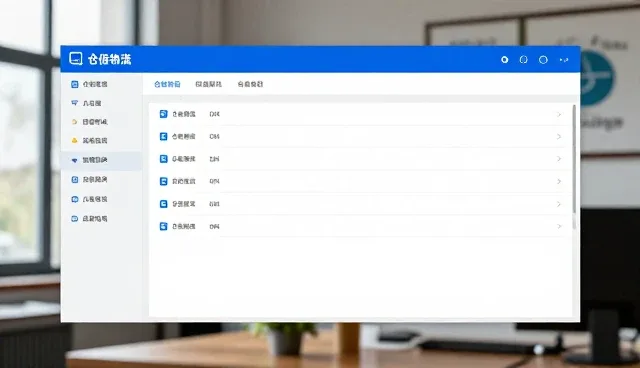Expand the second list row via its chevron

tap(559, 136)
